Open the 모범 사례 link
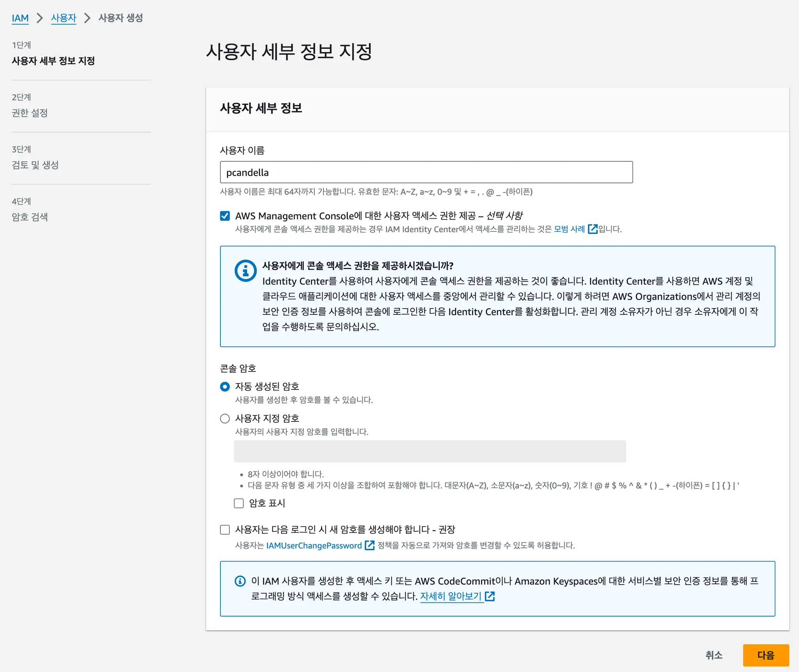Image resolution: width=799 pixels, height=672 pixels. pyautogui.click(x=569, y=229)
